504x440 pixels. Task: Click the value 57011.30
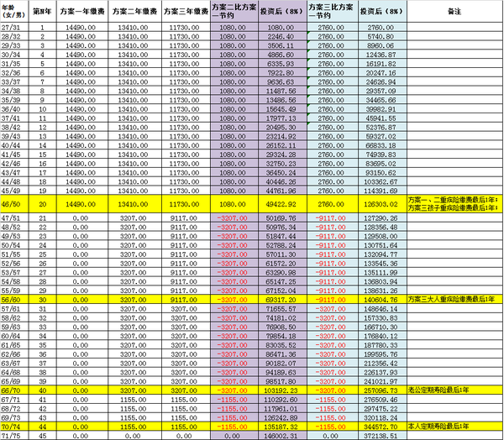[282, 254]
